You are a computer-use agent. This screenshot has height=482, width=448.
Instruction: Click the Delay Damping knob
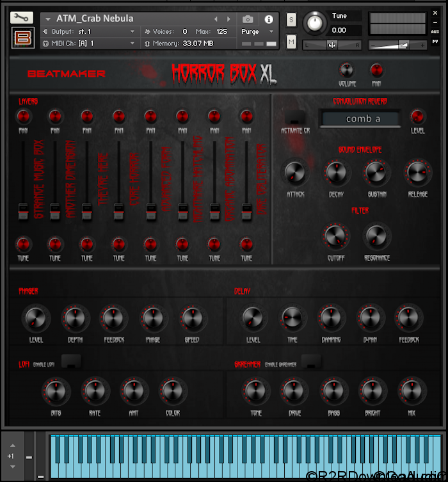coord(332,317)
